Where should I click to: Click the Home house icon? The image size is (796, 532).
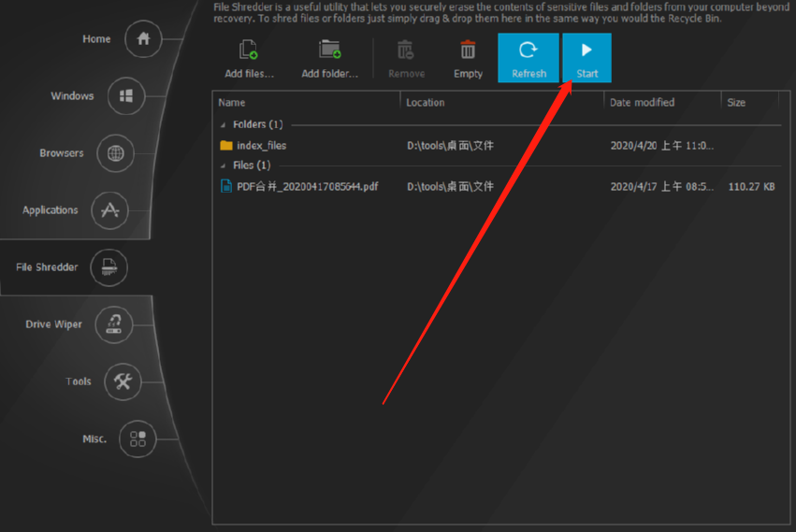tap(143, 39)
